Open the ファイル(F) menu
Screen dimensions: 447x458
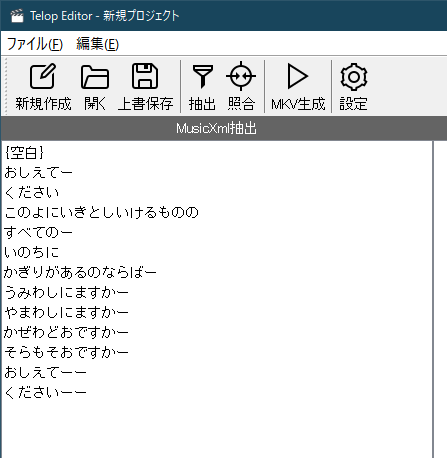pos(35,44)
